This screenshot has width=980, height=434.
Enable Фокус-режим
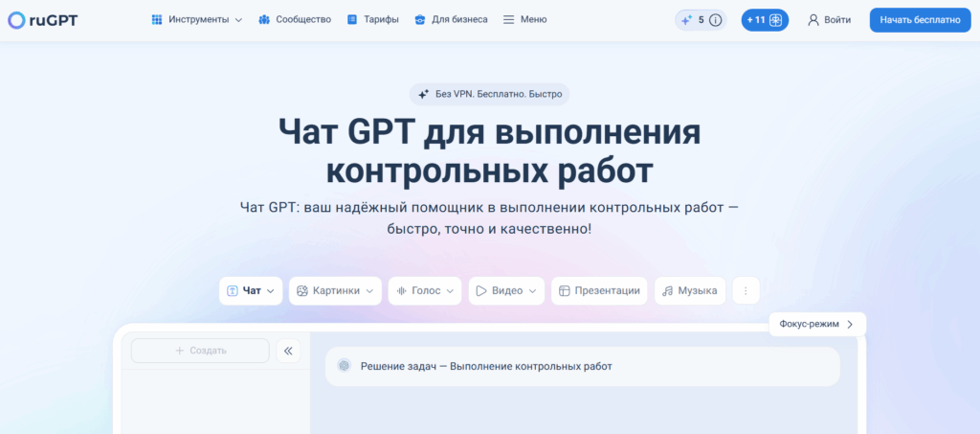point(817,324)
